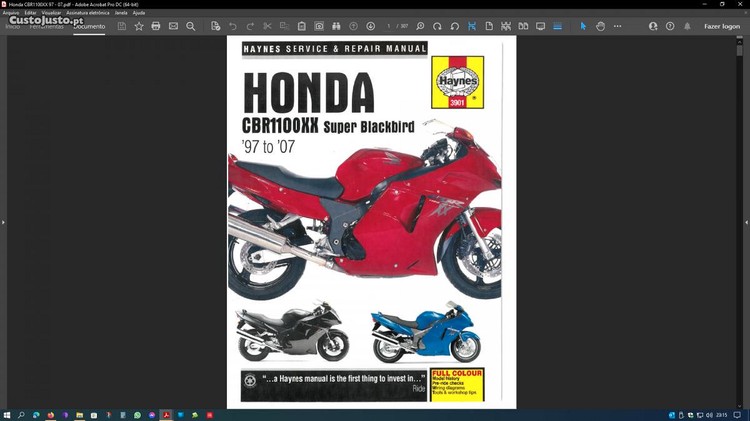Enable the hand pan tool

point(600,26)
